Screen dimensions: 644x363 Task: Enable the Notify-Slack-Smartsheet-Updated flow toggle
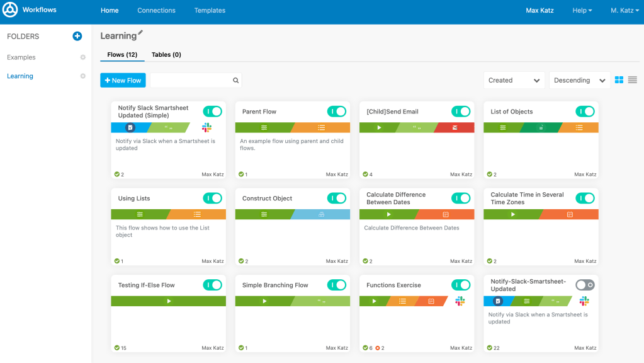pyautogui.click(x=585, y=285)
